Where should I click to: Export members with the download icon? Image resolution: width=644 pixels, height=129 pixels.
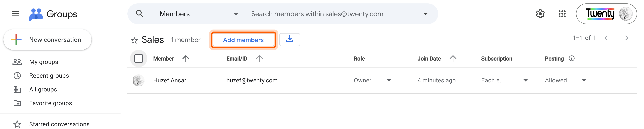[x=290, y=39]
